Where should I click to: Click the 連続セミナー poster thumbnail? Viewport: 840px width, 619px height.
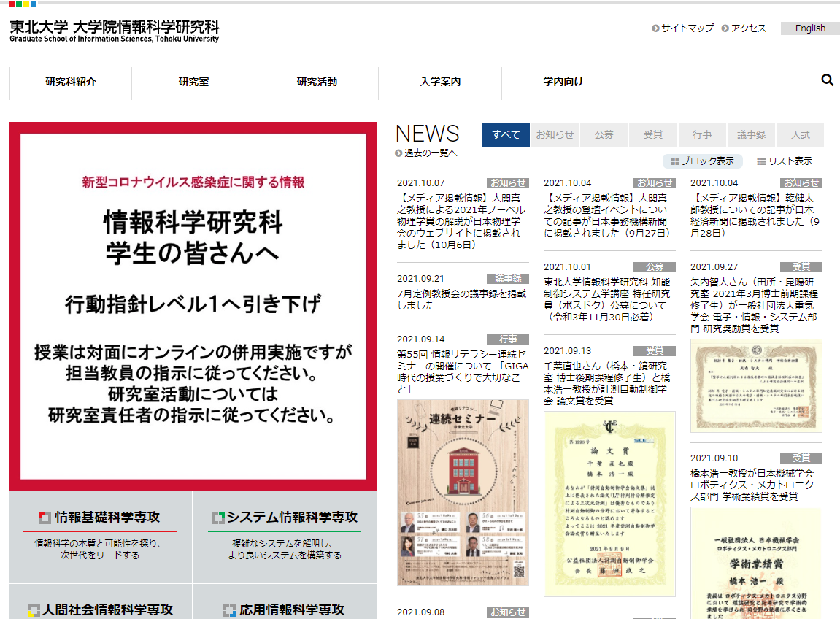463,493
